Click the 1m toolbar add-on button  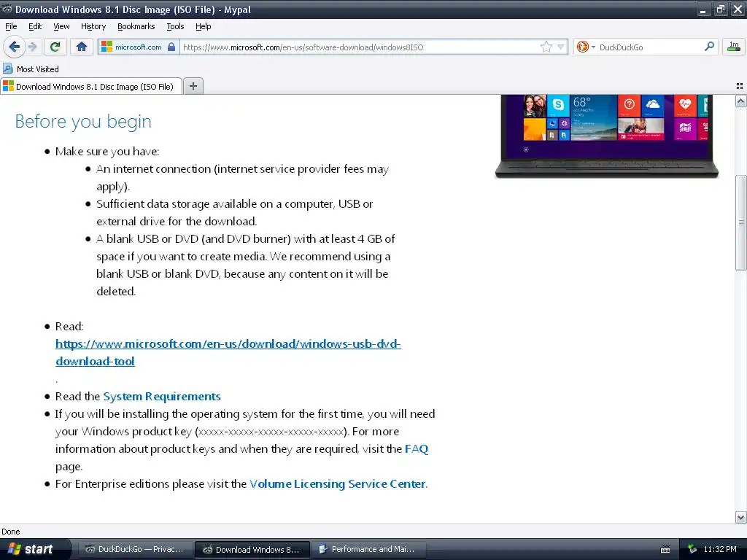pos(734,46)
